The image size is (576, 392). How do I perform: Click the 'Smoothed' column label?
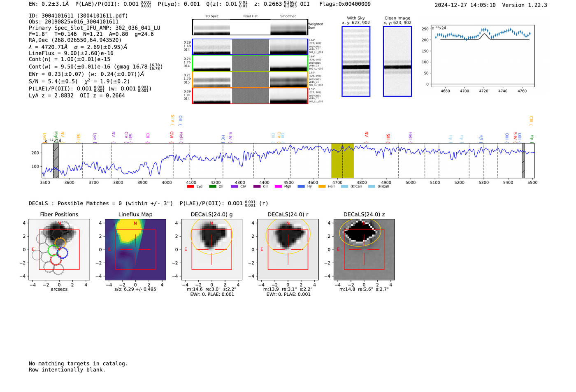point(288,16)
